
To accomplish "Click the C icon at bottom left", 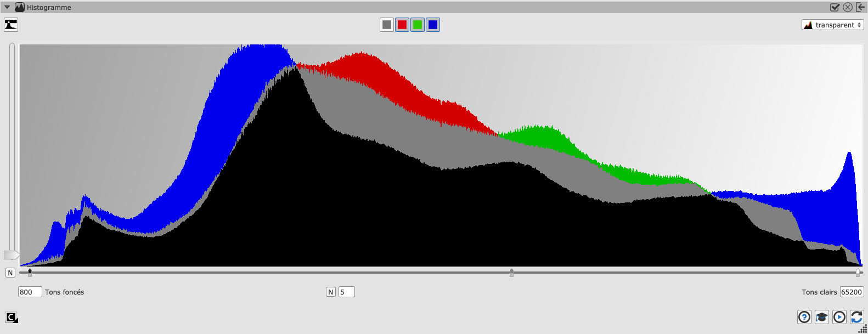I will tap(12, 318).
